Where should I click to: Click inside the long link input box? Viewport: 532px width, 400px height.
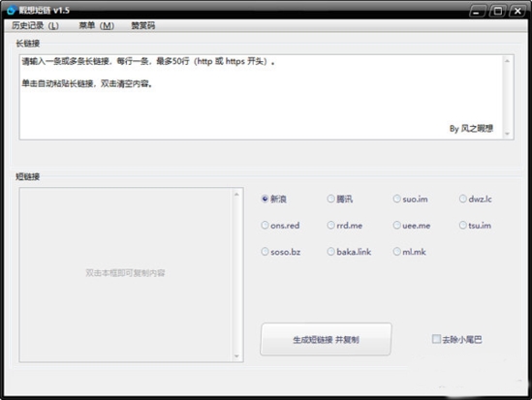pyautogui.click(x=262, y=97)
